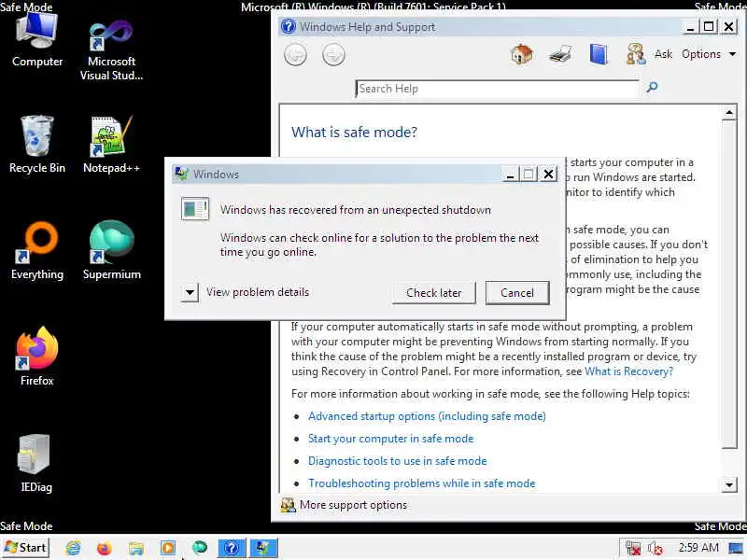Click inside the Search Help field

coord(497,89)
